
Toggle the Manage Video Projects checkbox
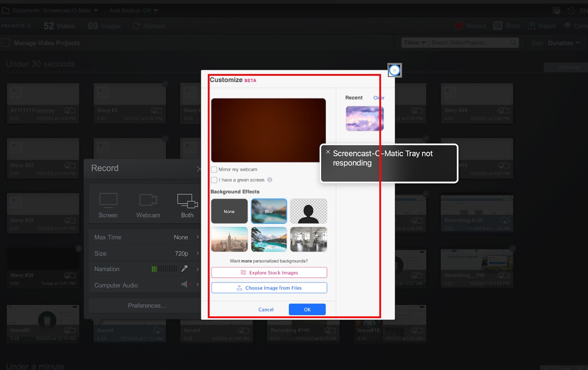click(6, 43)
